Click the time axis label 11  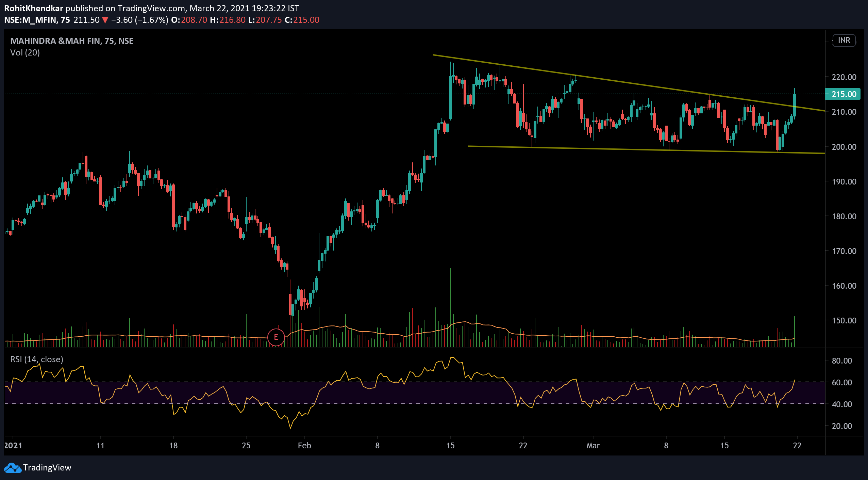(100, 446)
